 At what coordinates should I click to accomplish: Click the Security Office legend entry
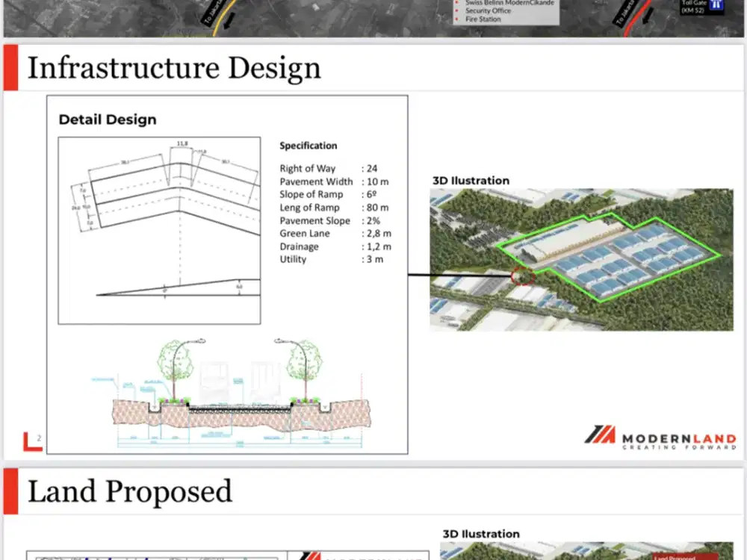[490, 11]
